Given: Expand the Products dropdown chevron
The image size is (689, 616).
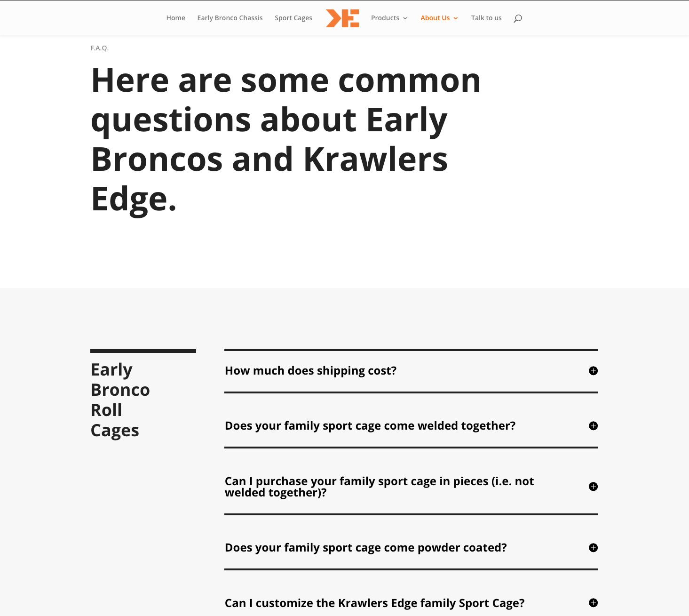Looking at the screenshot, I should click(x=405, y=18).
